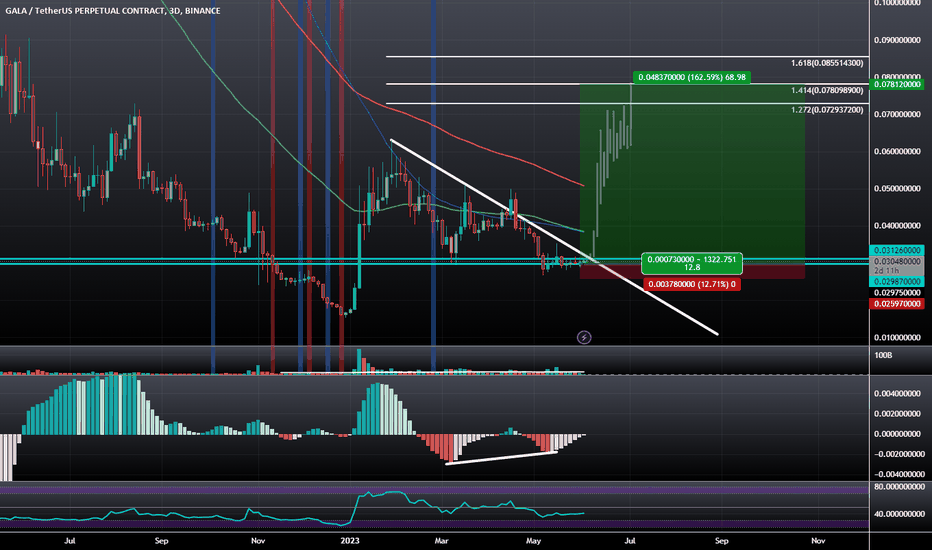Click the 1.414(0.078098900) Fibonacci label

coord(827,90)
